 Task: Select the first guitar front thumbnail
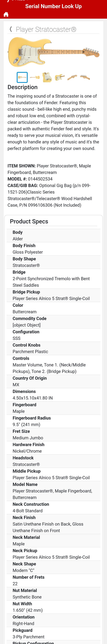[x=22, y=77]
